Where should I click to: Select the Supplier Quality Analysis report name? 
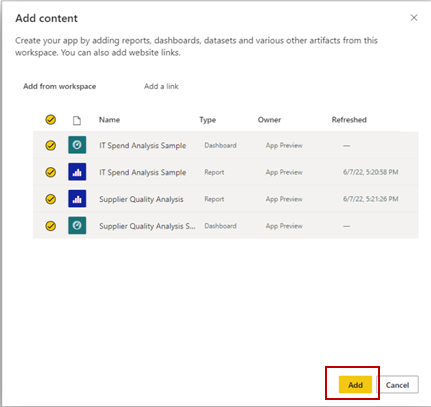(141, 199)
